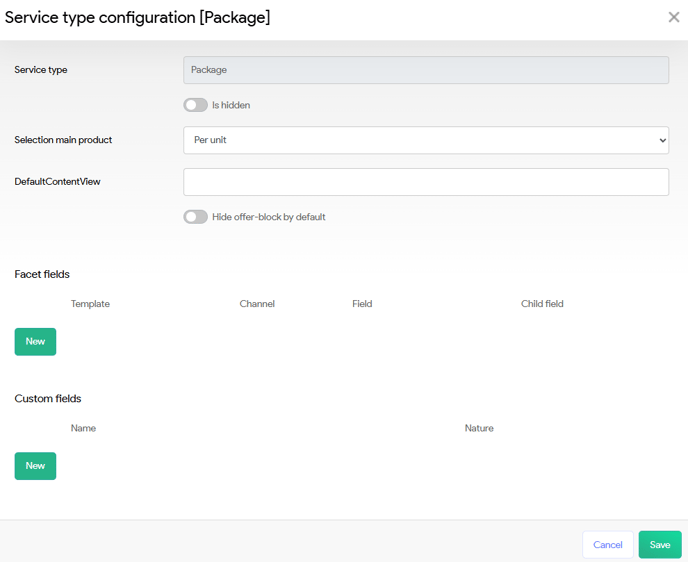Add a new custom field with New
This screenshot has height=562, width=688.
click(35, 466)
